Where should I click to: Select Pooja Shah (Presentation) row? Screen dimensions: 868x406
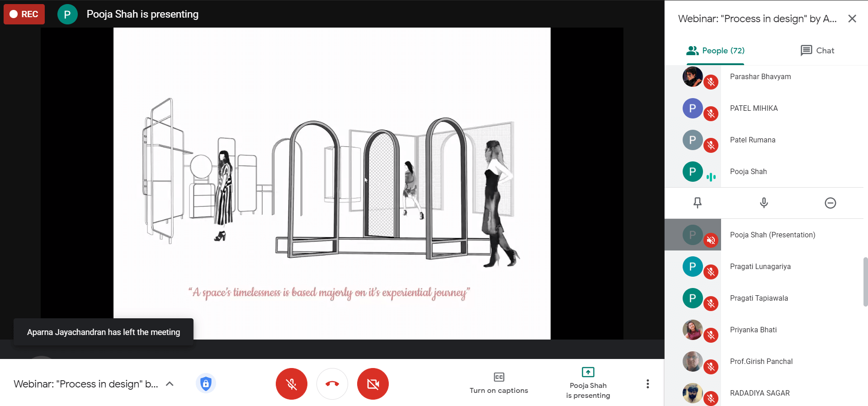772,235
